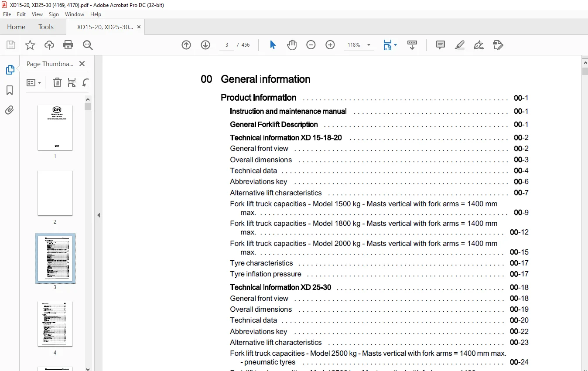The image size is (588, 371).
Task: Switch to the Tools tab
Action: tap(46, 27)
